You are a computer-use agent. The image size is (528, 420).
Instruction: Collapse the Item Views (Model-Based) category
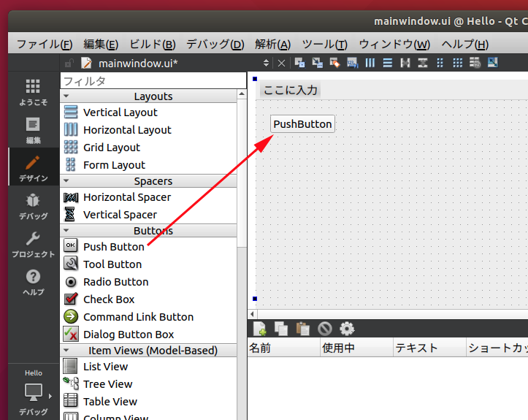pyautogui.click(x=66, y=351)
